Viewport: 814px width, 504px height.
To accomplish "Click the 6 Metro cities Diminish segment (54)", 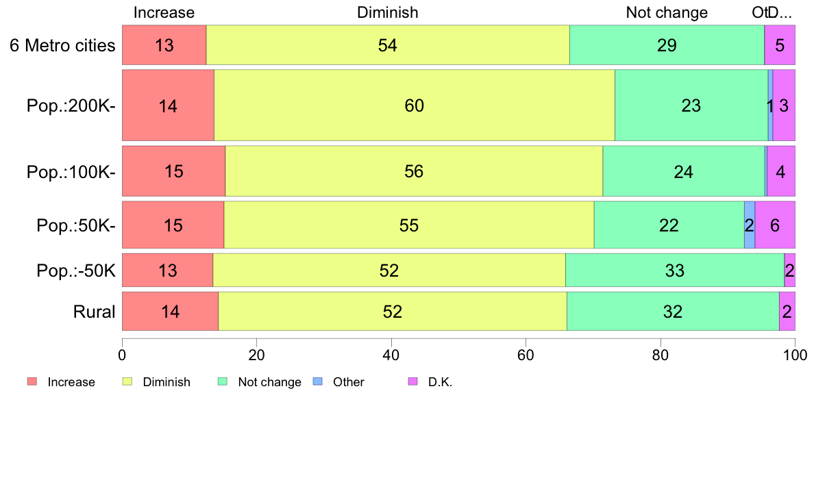I will click(x=388, y=45).
